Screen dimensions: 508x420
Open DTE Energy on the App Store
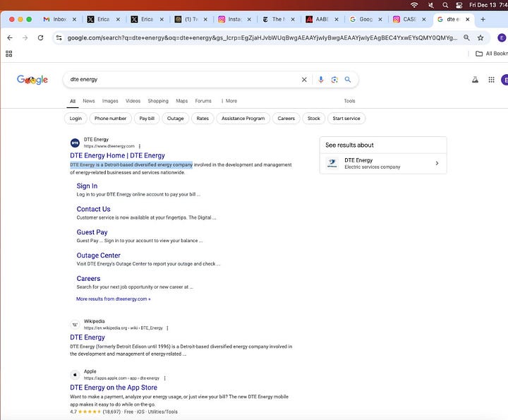tap(114, 388)
